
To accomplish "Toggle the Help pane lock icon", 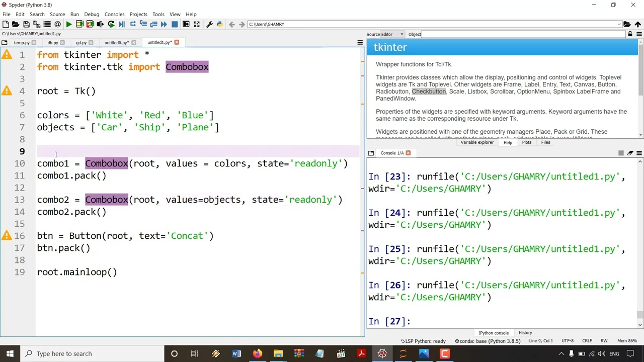I will (x=630, y=34).
